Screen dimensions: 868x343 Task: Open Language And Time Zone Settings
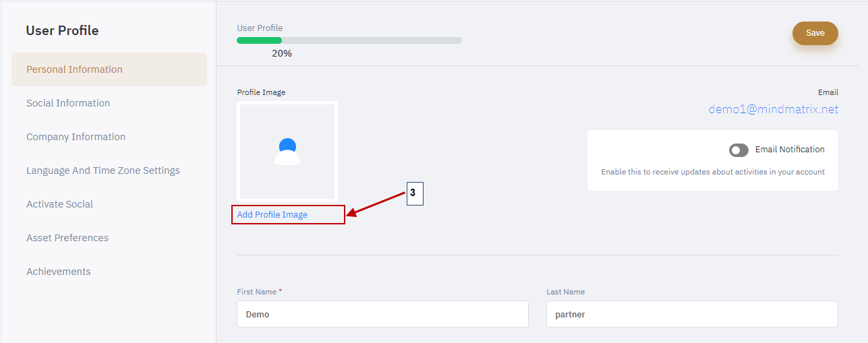click(x=103, y=170)
